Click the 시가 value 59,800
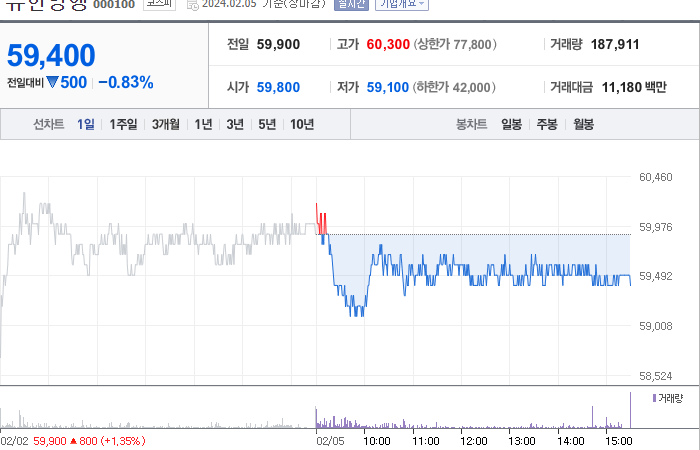 tap(278, 87)
